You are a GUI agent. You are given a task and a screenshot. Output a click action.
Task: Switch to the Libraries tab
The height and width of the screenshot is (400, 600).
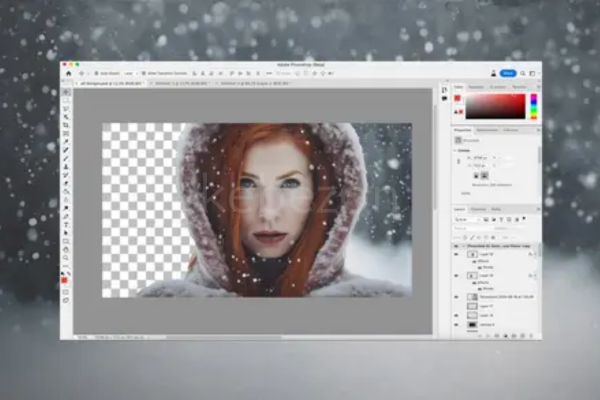tap(511, 130)
